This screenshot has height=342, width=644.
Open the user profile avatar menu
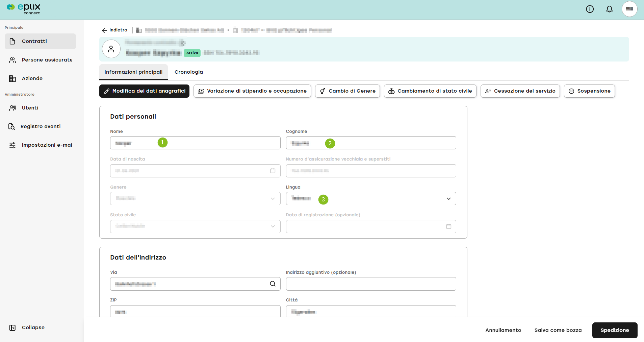629,9
